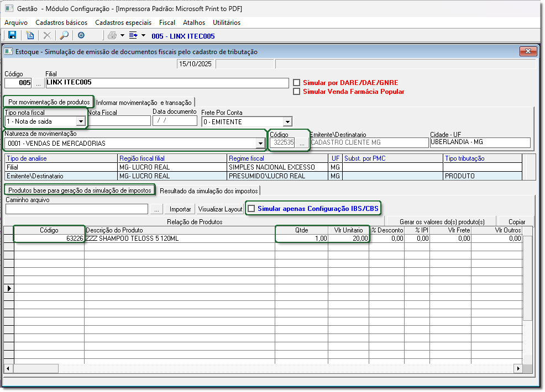Click the Emitente Código 322535 field
Viewport: 545px width, 392px height.
coord(282,142)
